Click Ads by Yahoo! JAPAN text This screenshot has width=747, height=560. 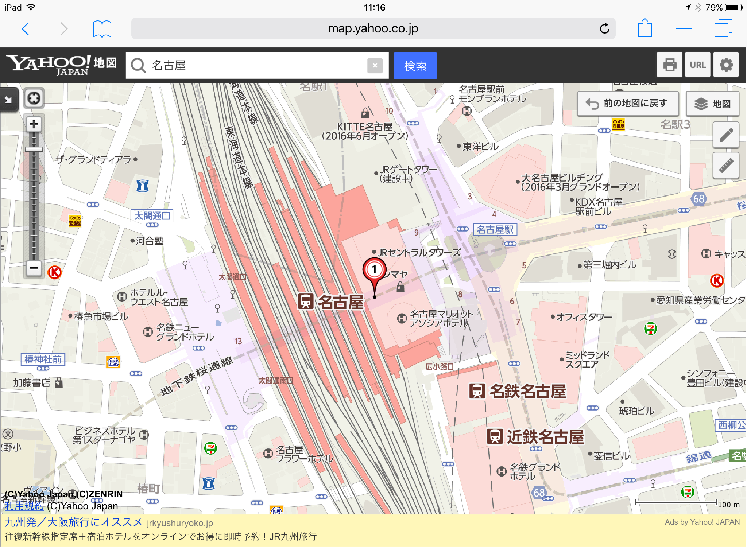pyautogui.click(x=702, y=522)
